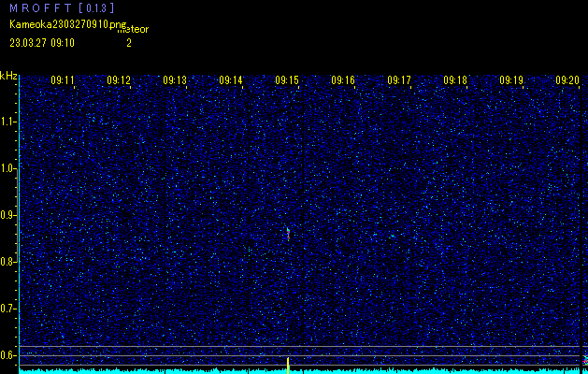
Task: Click the 09:16 time axis label
Action: pyautogui.click(x=343, y=80)
